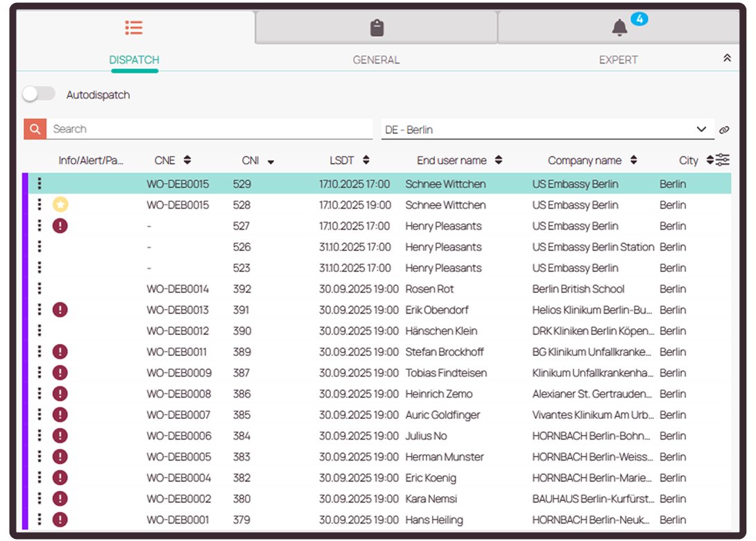Screen dimensions: 756x541
Task: Switch to the EXPERT tab
Action: pyautogui.click(x=618, y=60)
